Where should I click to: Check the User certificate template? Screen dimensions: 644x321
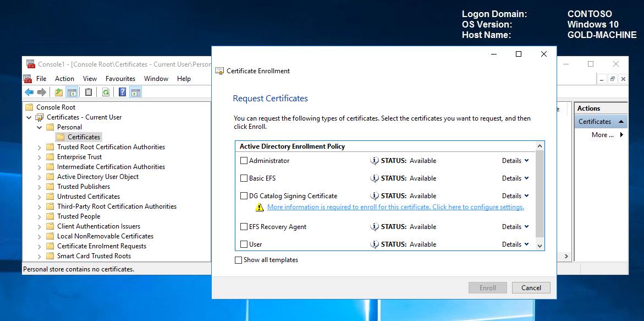244,244
